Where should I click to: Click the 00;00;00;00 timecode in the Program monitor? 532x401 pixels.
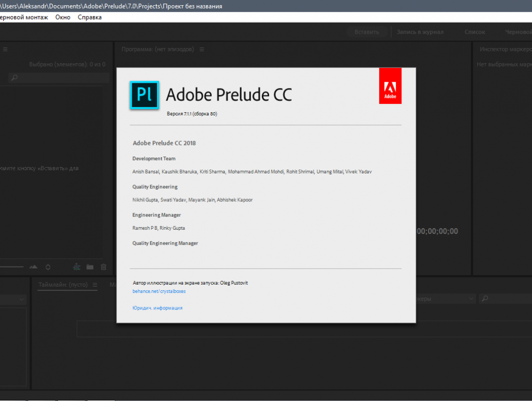(437, 231)
